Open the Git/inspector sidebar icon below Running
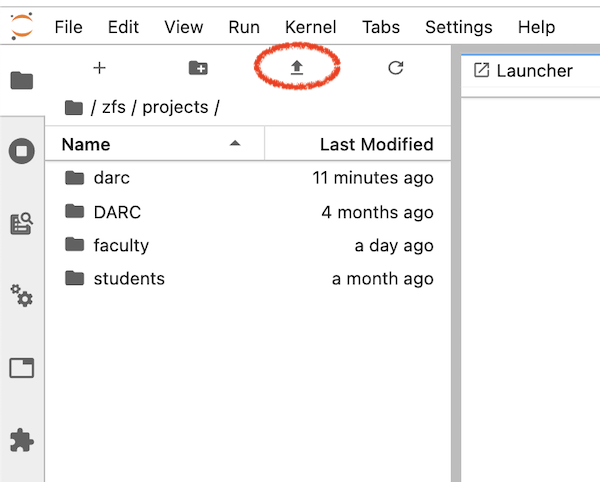 point(22,224)
